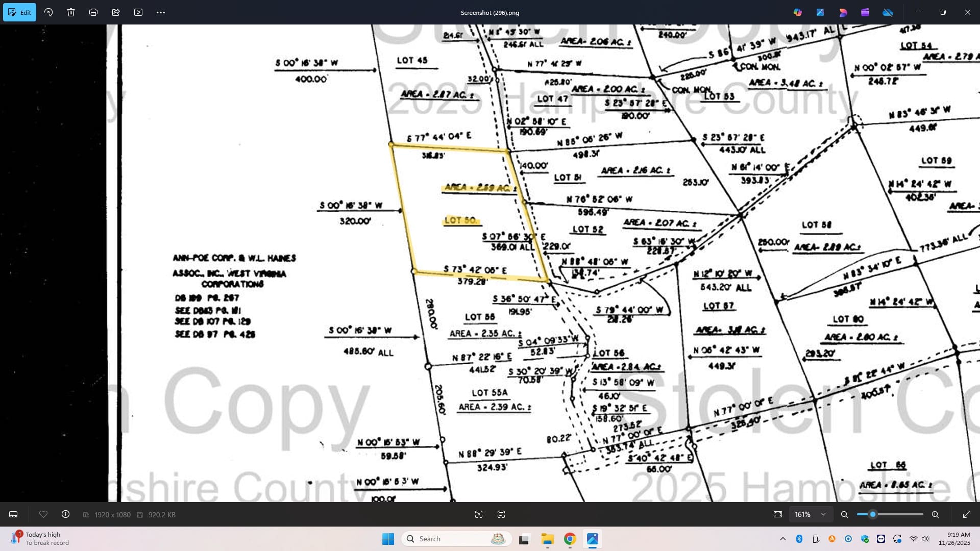Enter full screen with the expand arrows
The width and height of the screenshot is (980, 551).
coord(967,514)
